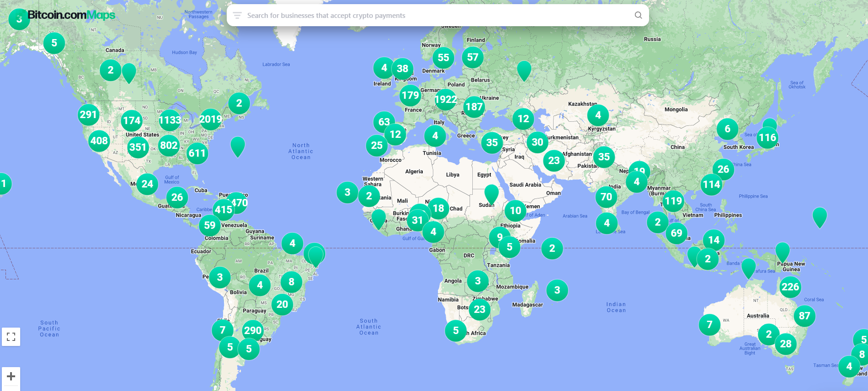Select the 408 cluster in California
The height and width of the screenshot is (391, 868).
pos(99,141)
